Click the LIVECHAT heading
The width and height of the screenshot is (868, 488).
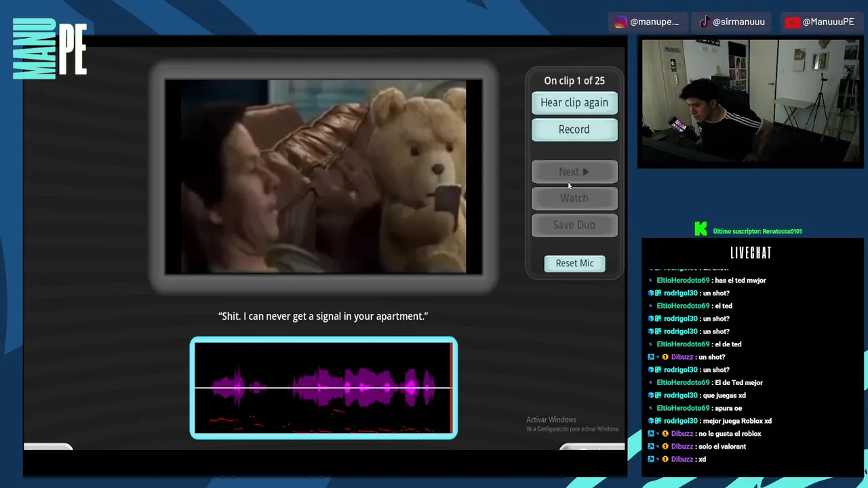pyautogui.click(x=751, y=253)
